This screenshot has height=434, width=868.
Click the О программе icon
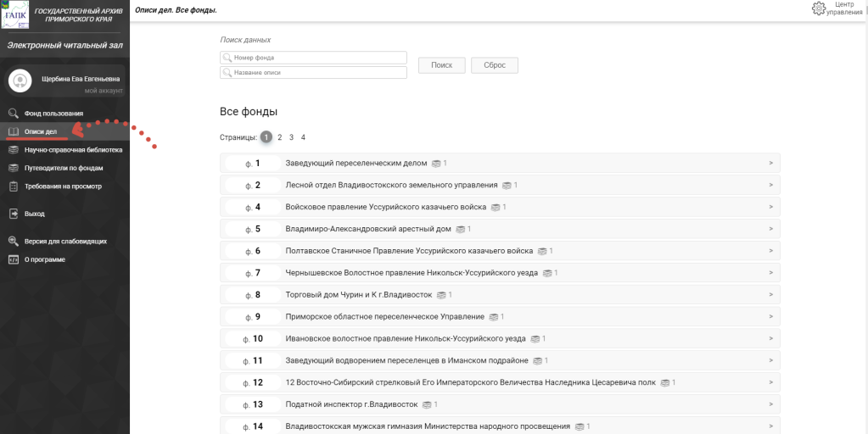pos(13,259)
